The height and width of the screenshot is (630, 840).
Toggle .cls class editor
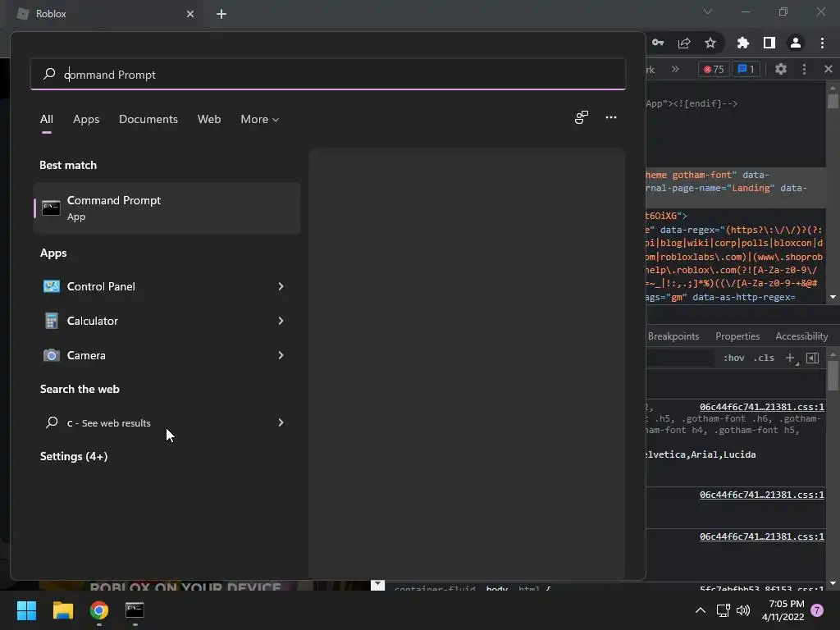764,358
